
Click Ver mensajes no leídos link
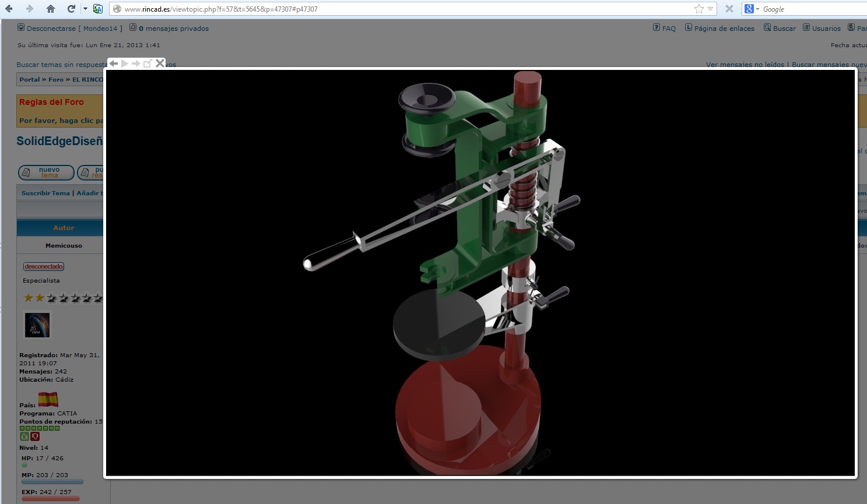click(745, 65)
